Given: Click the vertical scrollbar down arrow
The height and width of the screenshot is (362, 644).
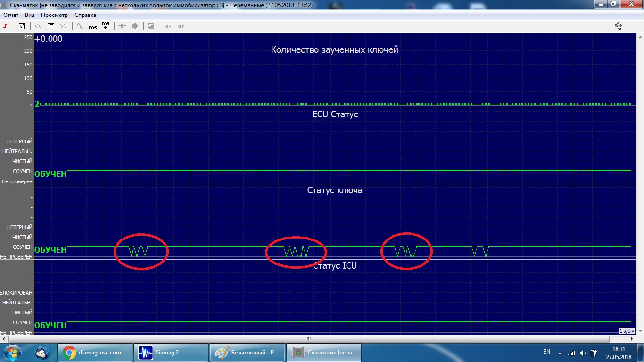Looking at the screenshot, I should [640, 332].
